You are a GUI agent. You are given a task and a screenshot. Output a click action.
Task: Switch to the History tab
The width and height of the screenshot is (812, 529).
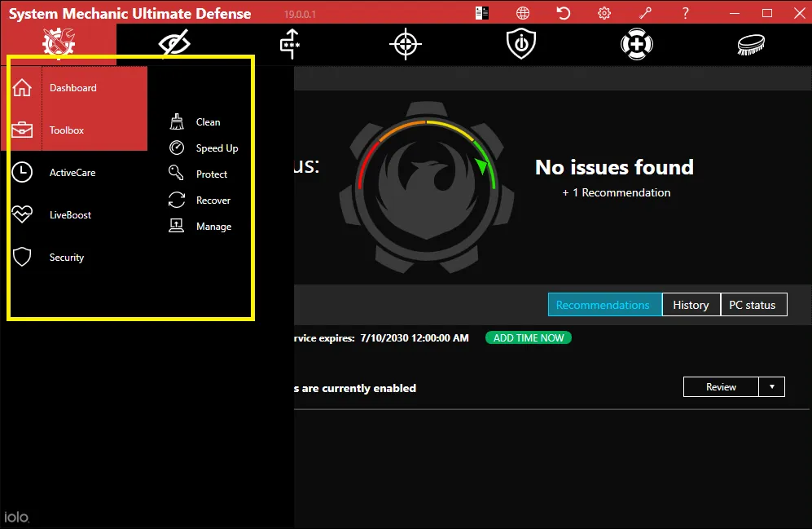pyautogui.click(x=691, y=305)
